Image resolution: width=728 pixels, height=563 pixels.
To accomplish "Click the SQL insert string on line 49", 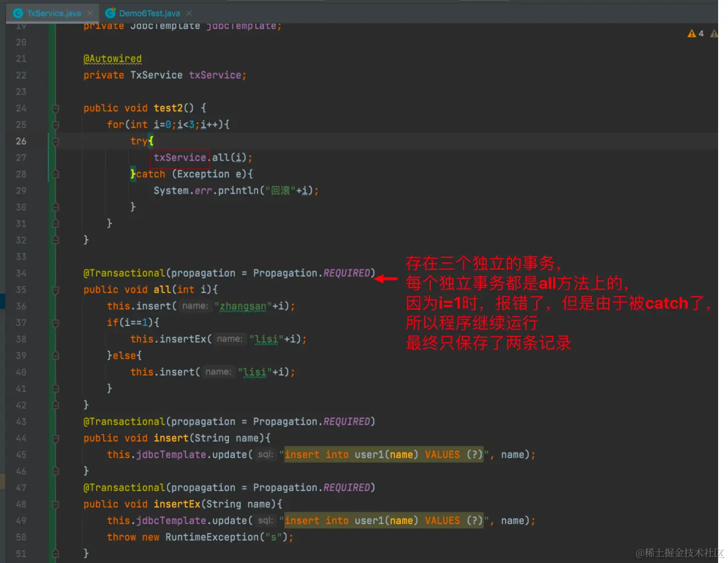I will (x=384, y=520).
